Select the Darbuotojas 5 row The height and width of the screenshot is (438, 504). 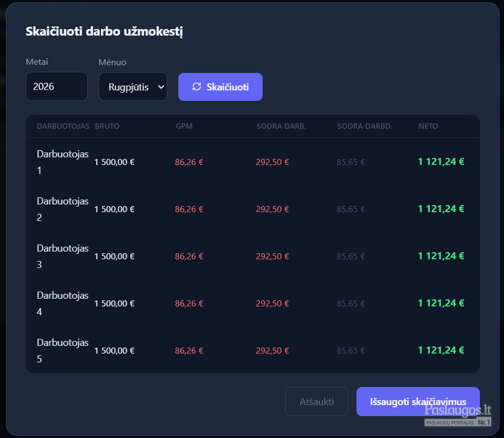pos(253,350)
